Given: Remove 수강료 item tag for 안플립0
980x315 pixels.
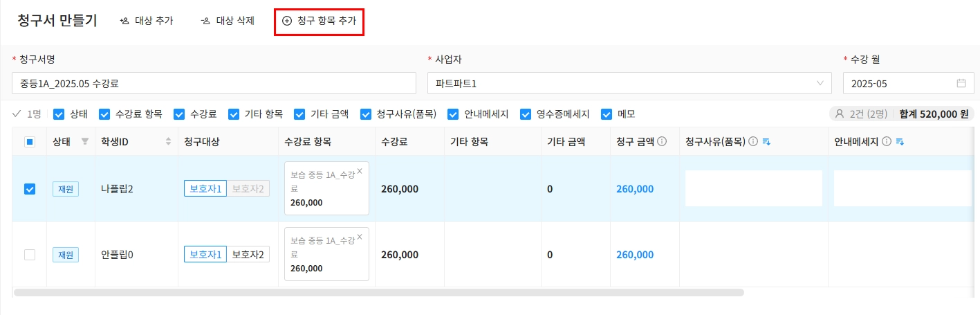Looking at the screenshot, I should click(x=360, y=236).
